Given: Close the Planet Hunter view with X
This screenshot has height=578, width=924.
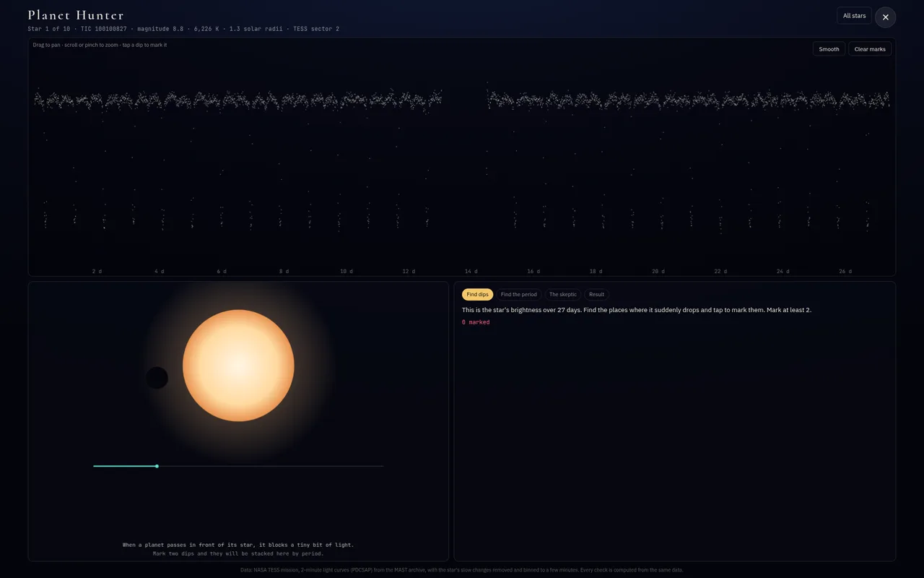Looking at the screenshot, I should pos(885,17).
